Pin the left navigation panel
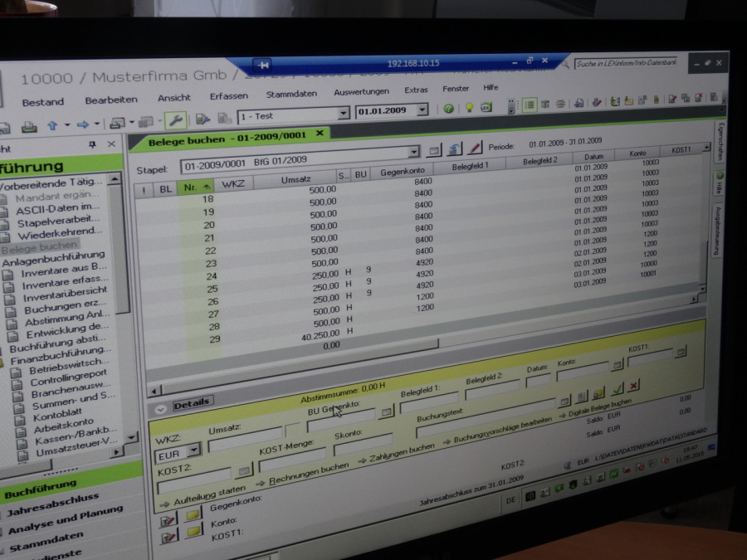This screenshot has width=747, height=560. (x=92, y=145)
